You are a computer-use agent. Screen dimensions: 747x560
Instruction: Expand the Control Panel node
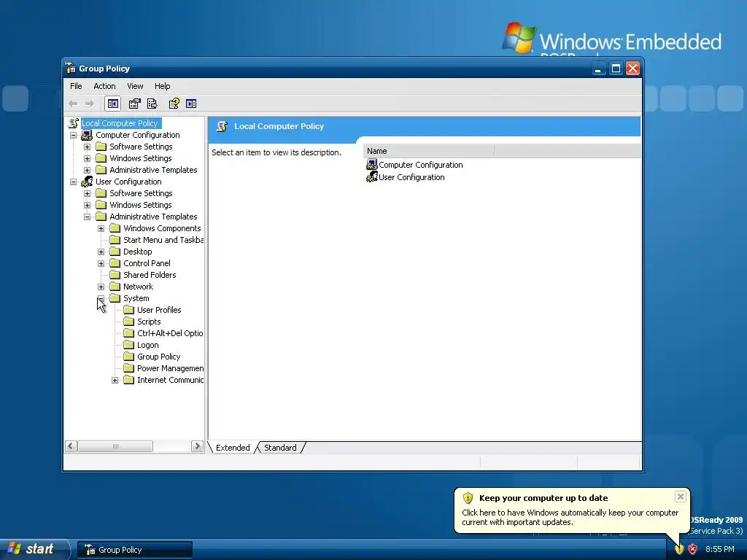click(101, 263)
